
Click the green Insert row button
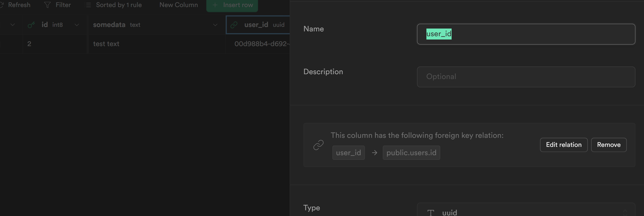[x=232, y=5]
